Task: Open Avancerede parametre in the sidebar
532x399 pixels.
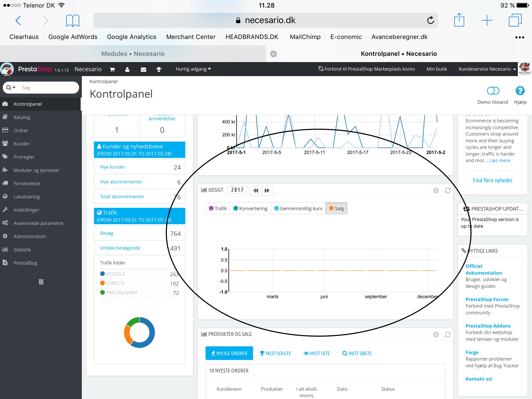Action: tap(41, 223)
